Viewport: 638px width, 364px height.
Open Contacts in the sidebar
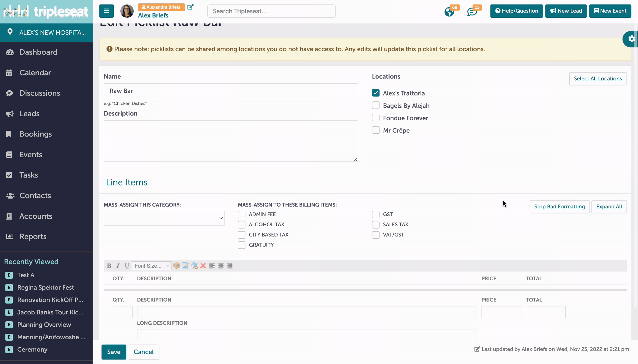pos(35,196)
